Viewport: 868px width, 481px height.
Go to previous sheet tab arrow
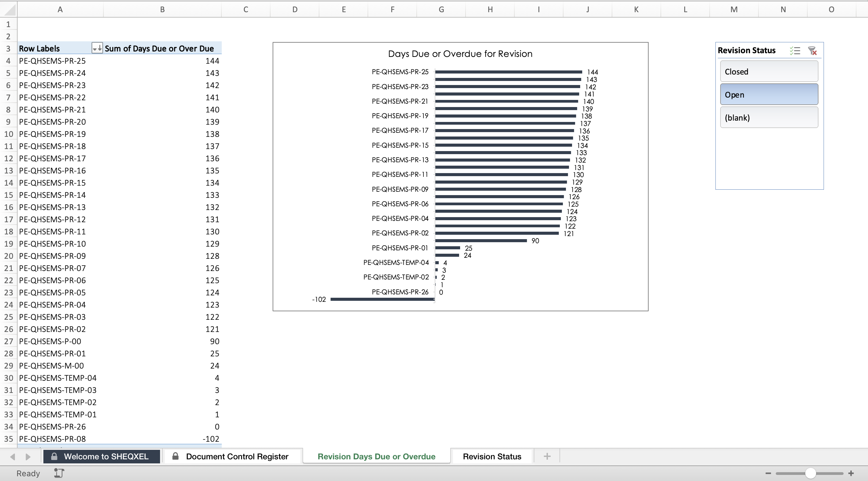(13, 457)
